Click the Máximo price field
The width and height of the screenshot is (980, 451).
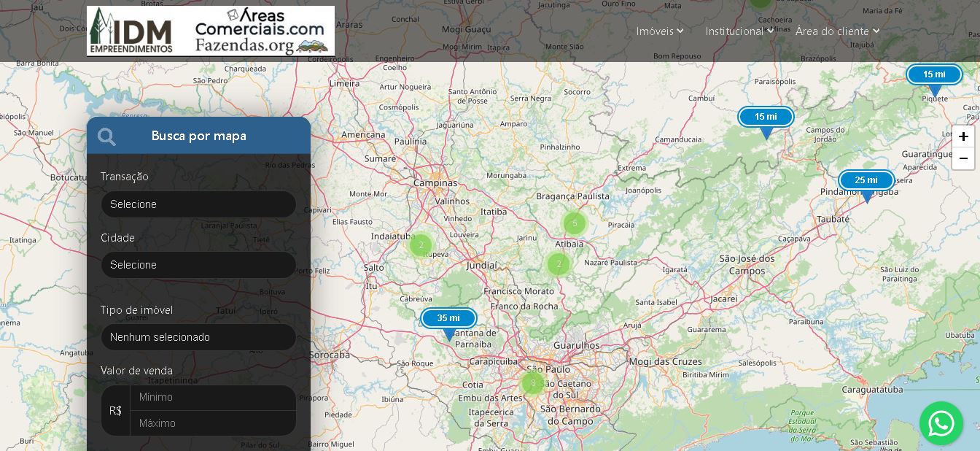tap(213, 423)
